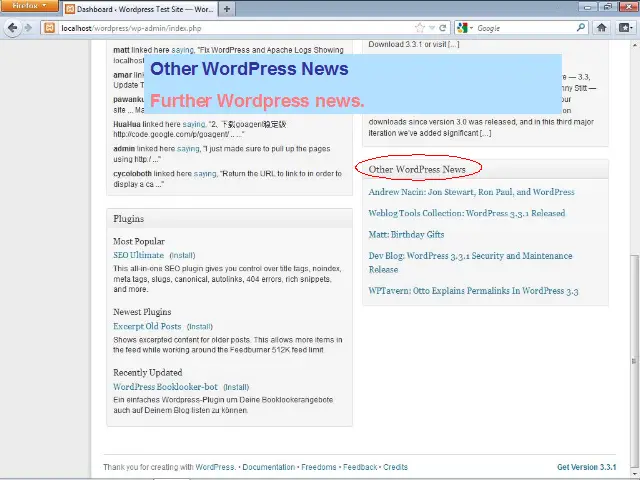
Task: Open the Credits footer link
Action: click(x=395, y=467)
